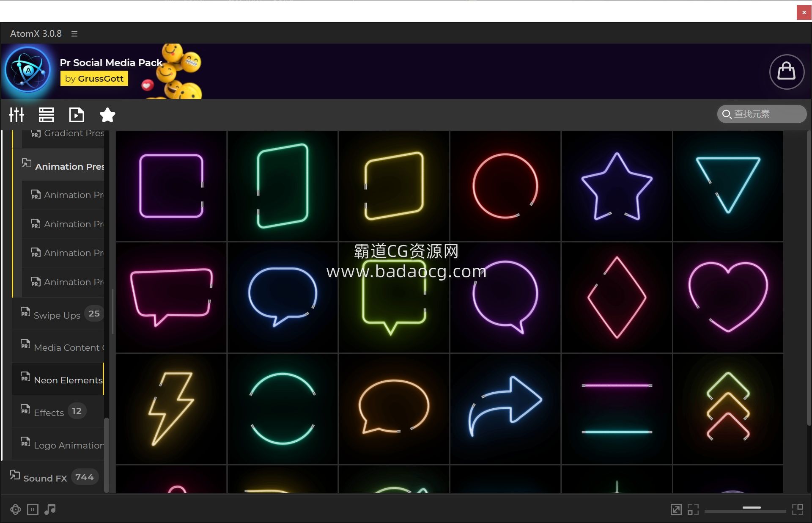The height and width of the screenshot is (523, 812).
Task: Click the magnifier search icon
Action: [x=727, y=114]
